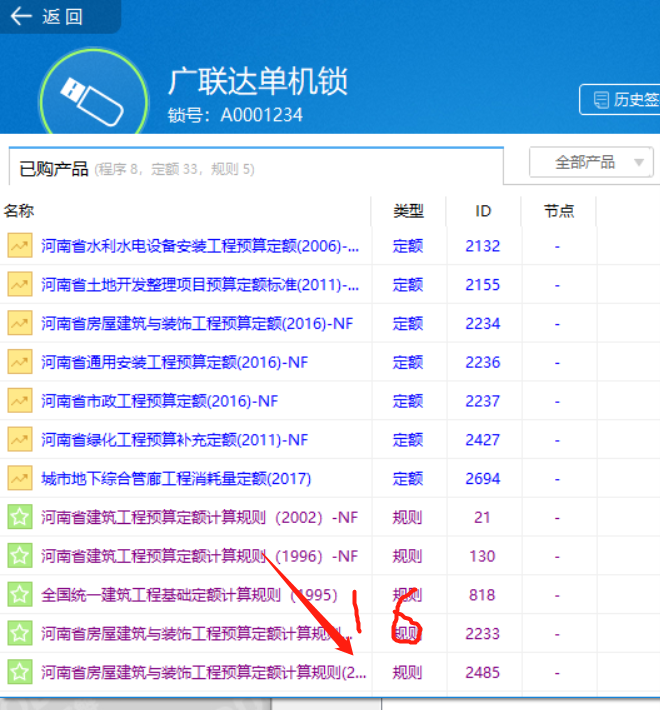The height and width of the screenshot is (710, 660).
Task: Click the 名称 column header
Action: (19, 211)
